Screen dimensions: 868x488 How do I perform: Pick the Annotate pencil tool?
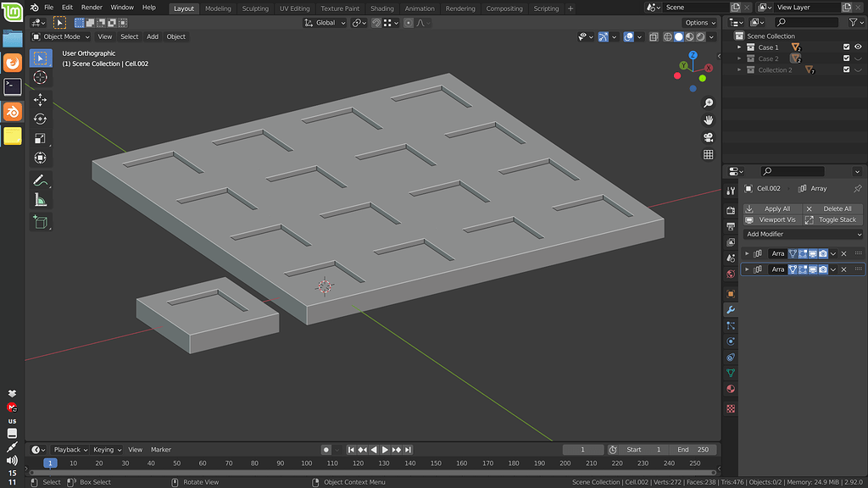click(41, 180)
